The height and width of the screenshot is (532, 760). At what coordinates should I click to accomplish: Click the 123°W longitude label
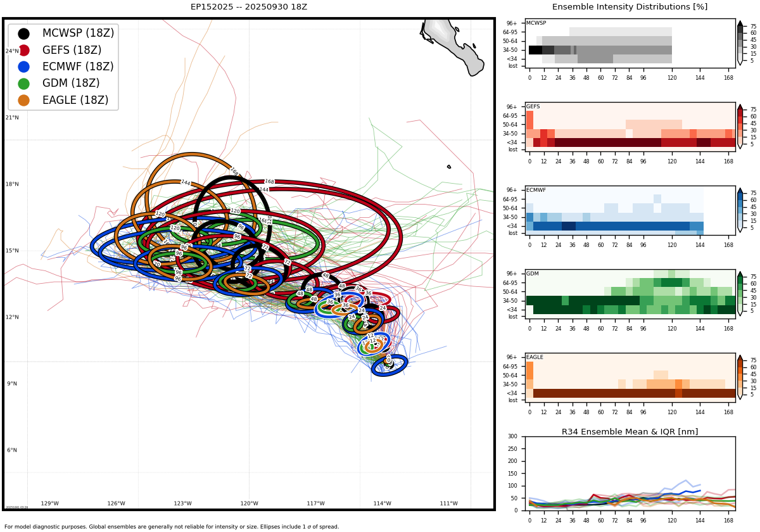(x=183, y=503)
